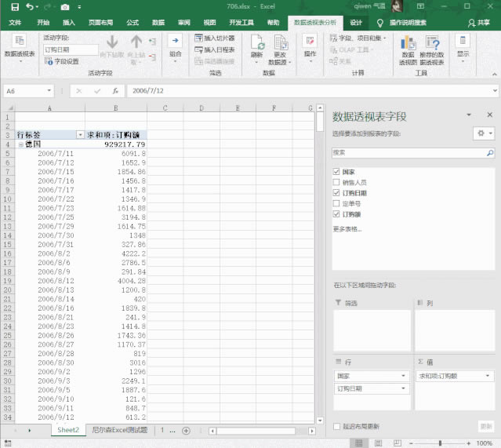Check the 销售人员 field checkbox
Image resolution: width=501 pixels, height=448 pixels.
point(336,182)
